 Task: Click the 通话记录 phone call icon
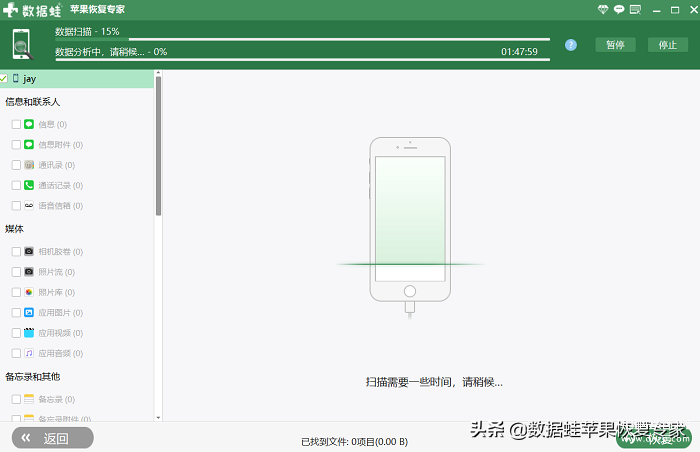29,185
